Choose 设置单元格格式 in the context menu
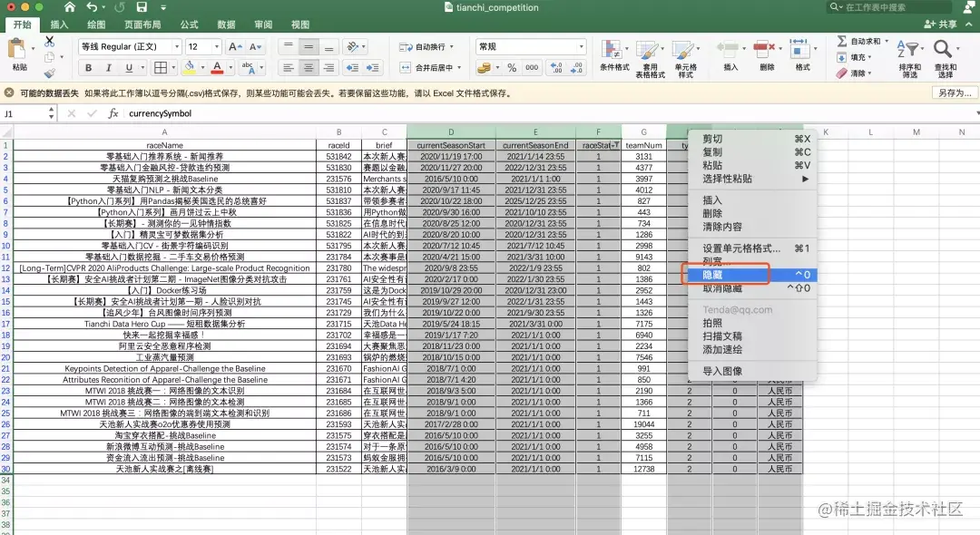This screenshot has width=980, height=535. pos(752,248)
